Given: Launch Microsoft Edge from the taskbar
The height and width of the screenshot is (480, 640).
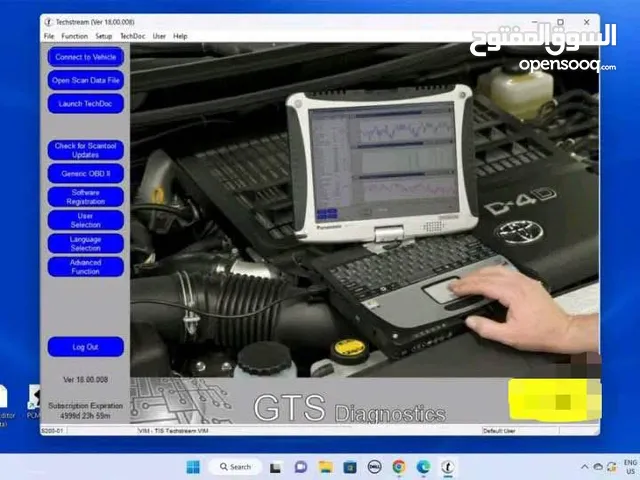Looking at the screenshot, I should point(423,467).
